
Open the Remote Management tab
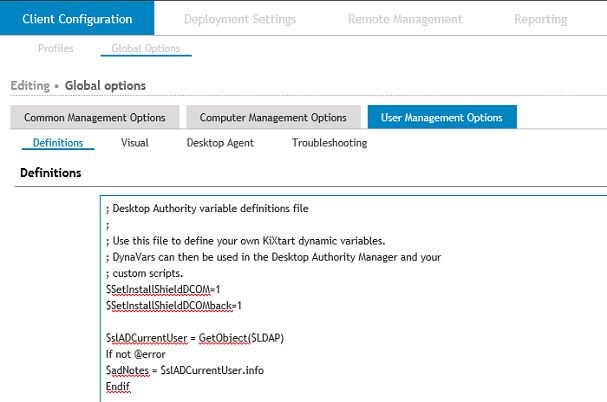point(405,19)
